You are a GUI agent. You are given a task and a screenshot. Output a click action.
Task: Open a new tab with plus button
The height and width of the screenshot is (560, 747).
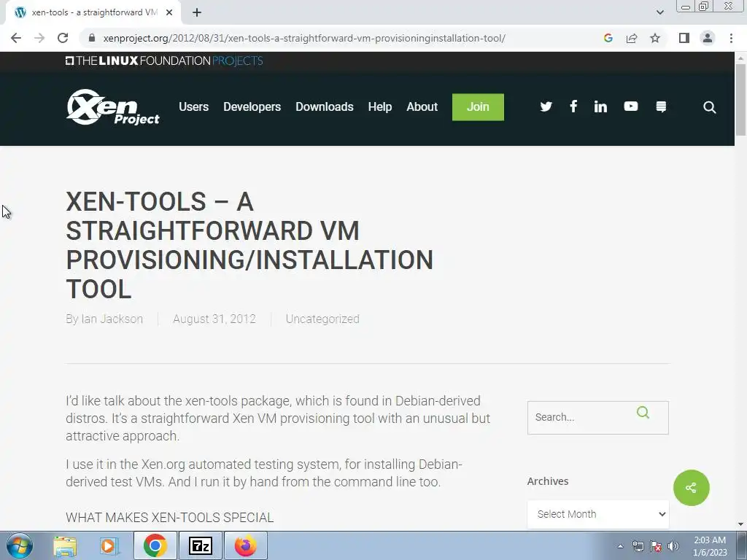pyautogui.click(x=197, y=13)
